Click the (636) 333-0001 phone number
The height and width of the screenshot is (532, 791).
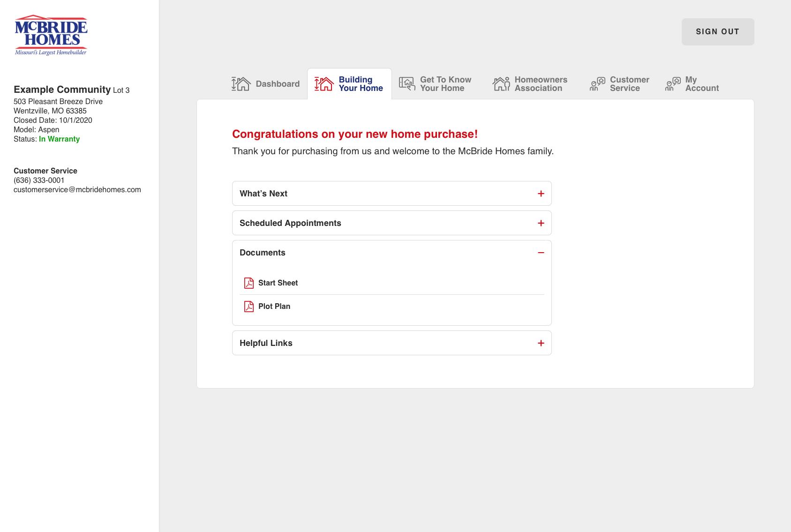(39, 180)
